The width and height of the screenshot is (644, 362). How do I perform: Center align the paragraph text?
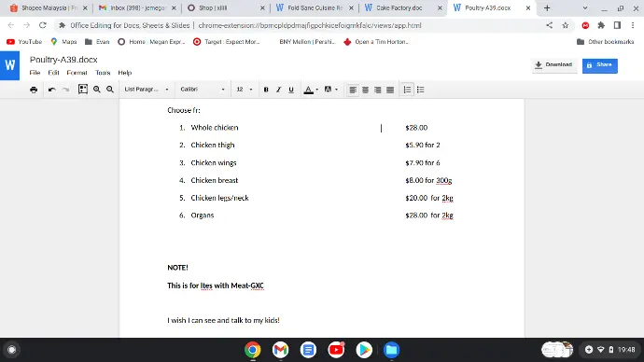click(x=365, y=90)
